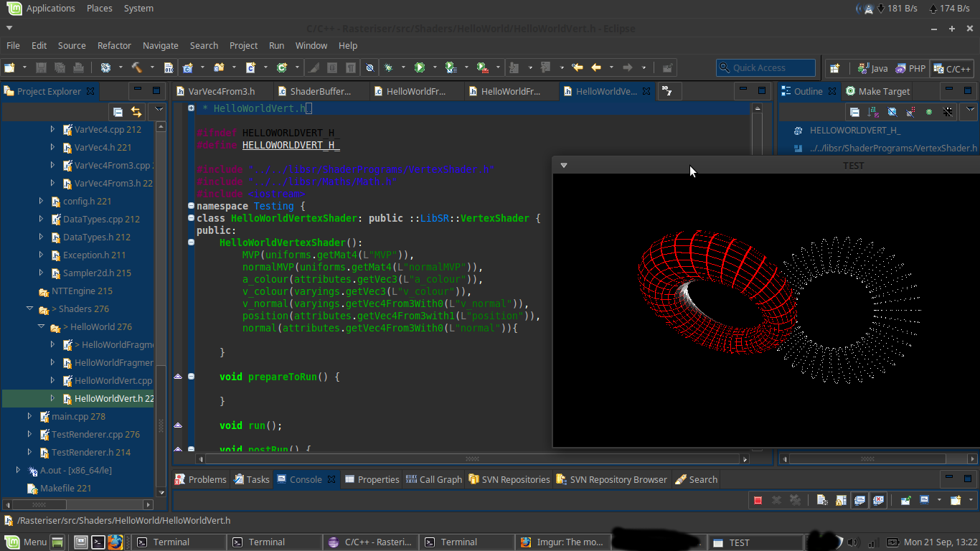Viewport: 980px width, 551px height.
Task: Click the Imgur taskbar button
Action: coord(562,542)
